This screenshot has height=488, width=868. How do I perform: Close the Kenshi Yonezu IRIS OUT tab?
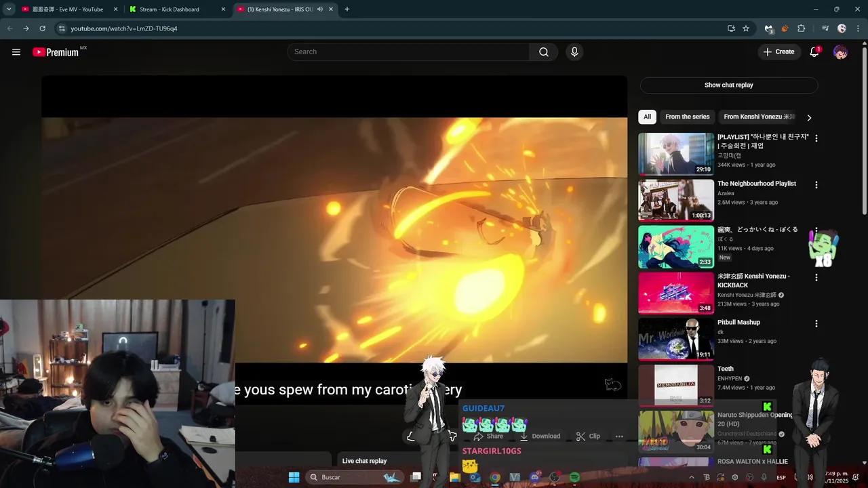(x=331, y=9)
